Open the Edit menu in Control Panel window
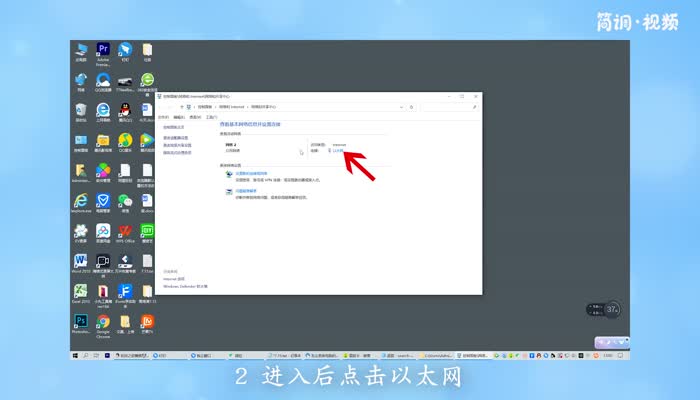 pos(179,117)
